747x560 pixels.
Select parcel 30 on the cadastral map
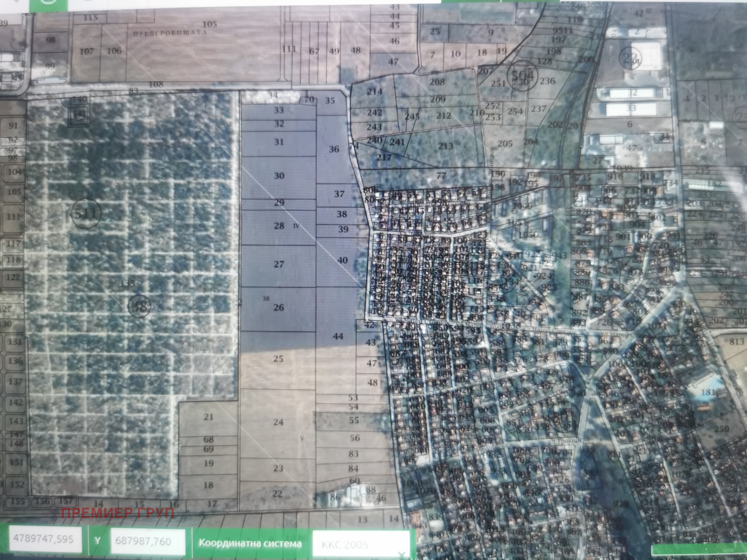point(279,176)
